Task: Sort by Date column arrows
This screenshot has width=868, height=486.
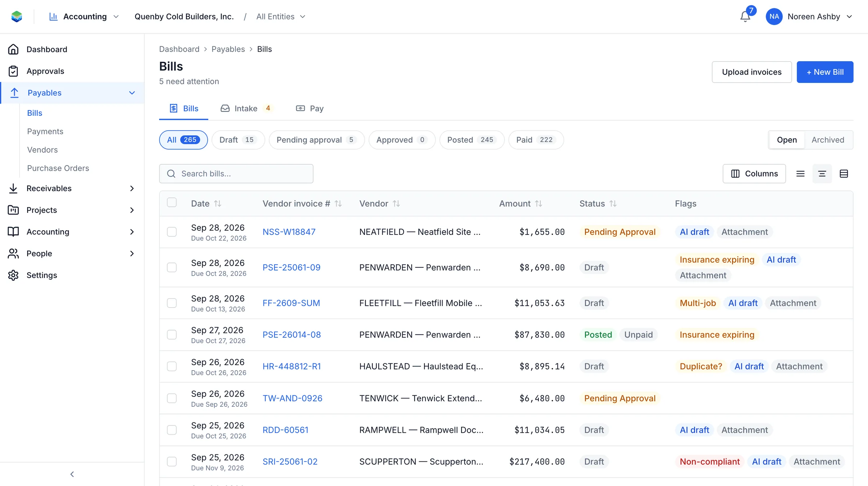Action: 218,204
